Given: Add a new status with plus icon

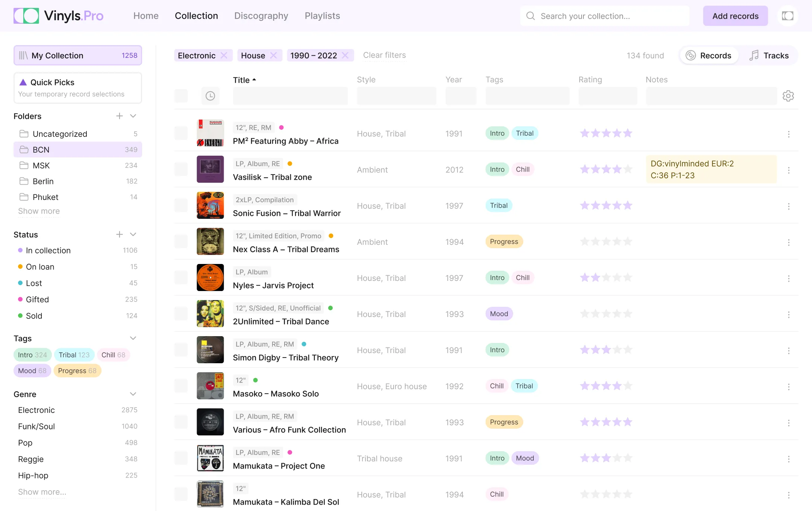Looking at the screenshot, I should point(120,235).
